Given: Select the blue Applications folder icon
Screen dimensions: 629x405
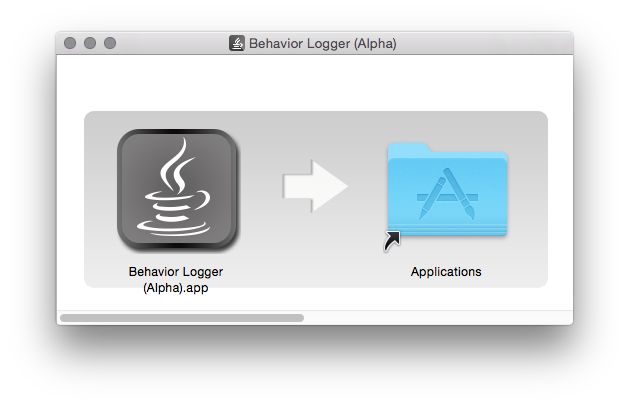Looking at the screenshot, I should [447, 190].
